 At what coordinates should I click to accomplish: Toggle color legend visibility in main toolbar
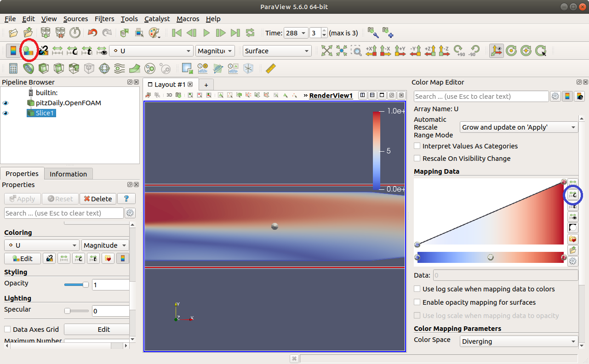[x=13, y=51]
